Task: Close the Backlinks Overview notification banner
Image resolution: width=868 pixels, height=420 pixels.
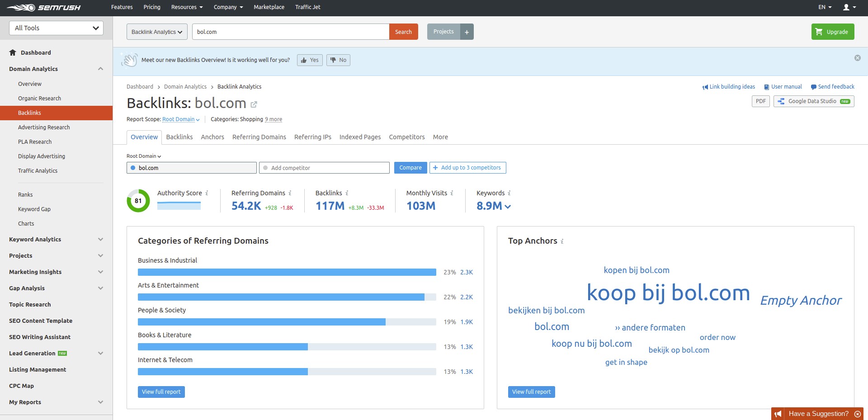Action: [857, 58]
